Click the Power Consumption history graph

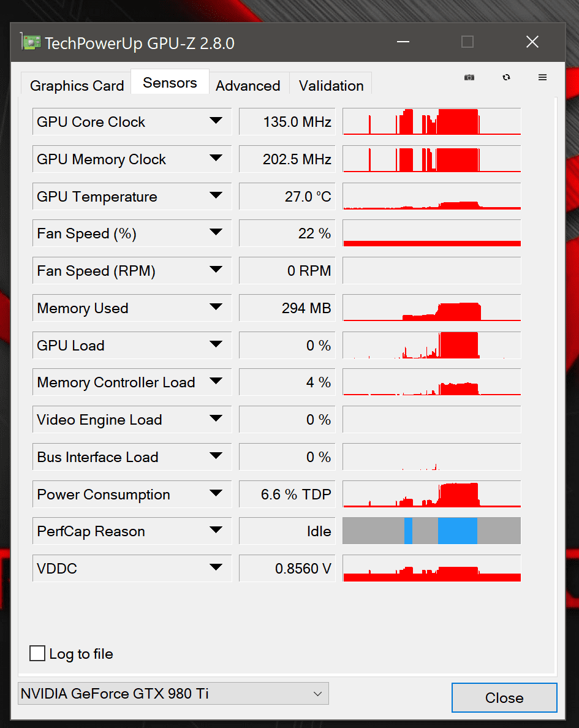point(432,494)
